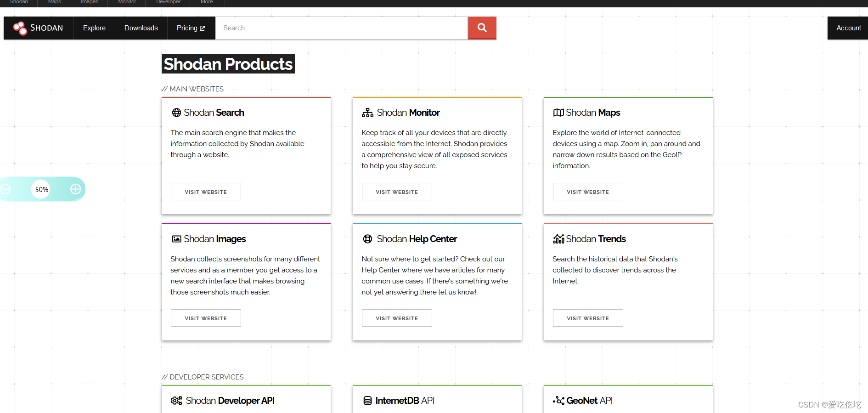Click the Shodan Products heading
Image resolution: width=868 pixels, height=413 pixels.
pyautogui.click(x=228, y=64)
